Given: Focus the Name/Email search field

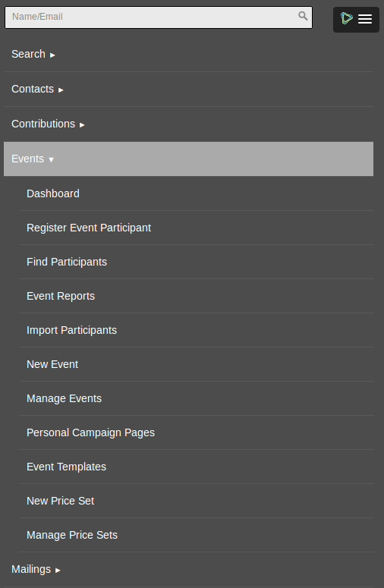Looking at the screenshot, I should [159, 17].
